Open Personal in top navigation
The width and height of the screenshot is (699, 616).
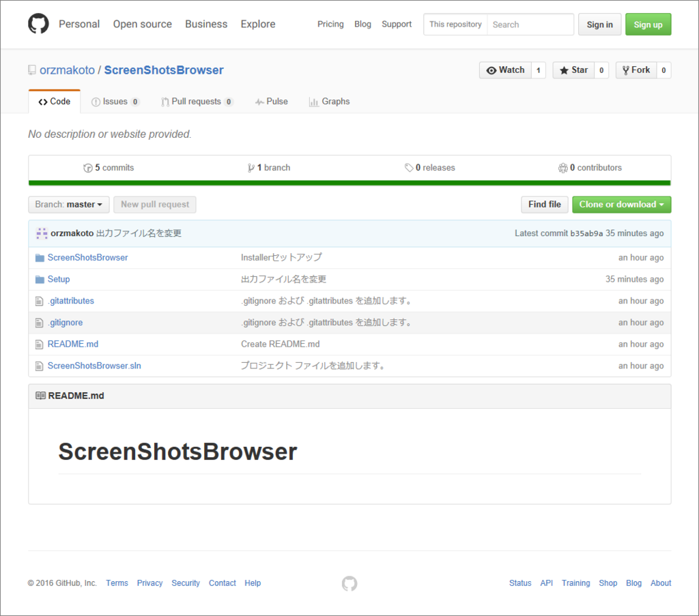pos(79,24)
